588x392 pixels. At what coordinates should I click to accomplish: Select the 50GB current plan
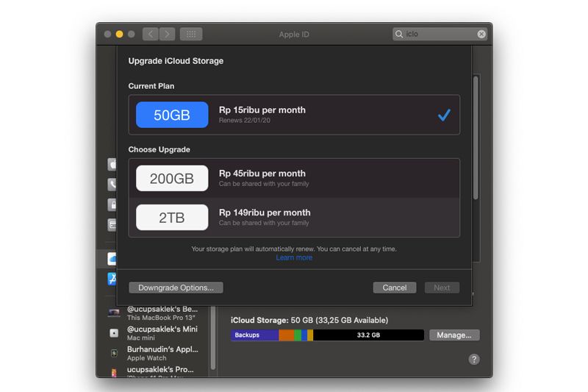coord(294,115)
